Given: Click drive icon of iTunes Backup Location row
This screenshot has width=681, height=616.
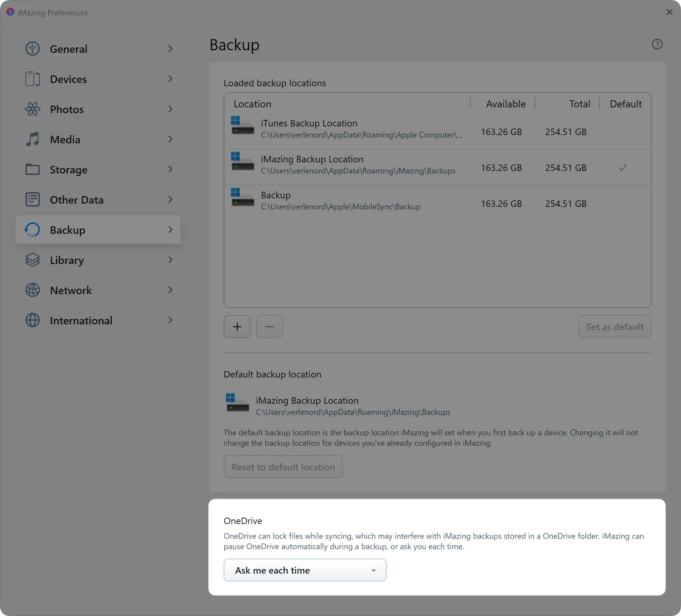Looking at the screenshot, I should tap(242, 125).
